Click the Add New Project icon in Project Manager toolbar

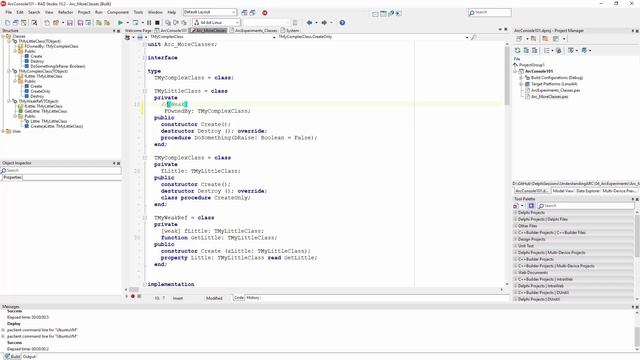519,39
